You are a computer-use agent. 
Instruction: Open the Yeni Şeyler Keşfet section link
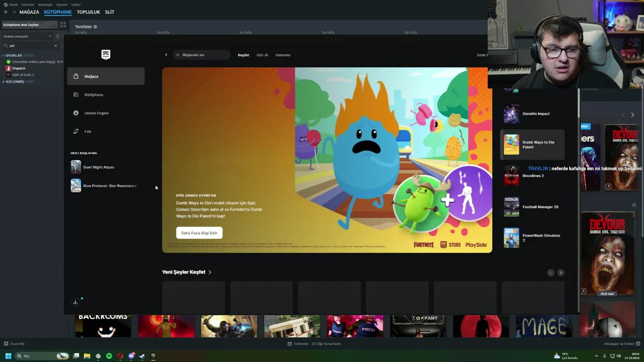point(187,272)
